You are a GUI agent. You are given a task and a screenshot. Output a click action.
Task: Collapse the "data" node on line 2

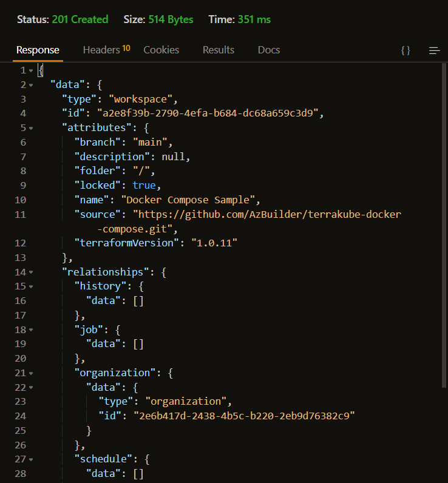click(x=31, y=85)
